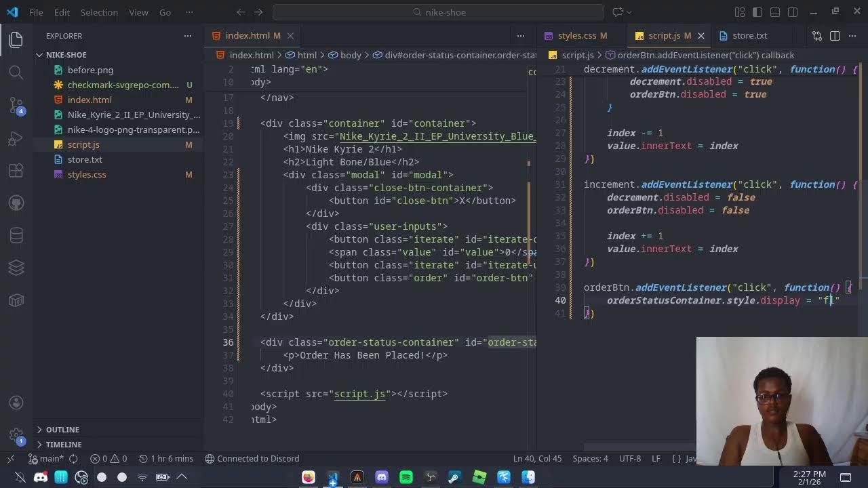
Task: Open the Edit menu
Action: (62, 12)
